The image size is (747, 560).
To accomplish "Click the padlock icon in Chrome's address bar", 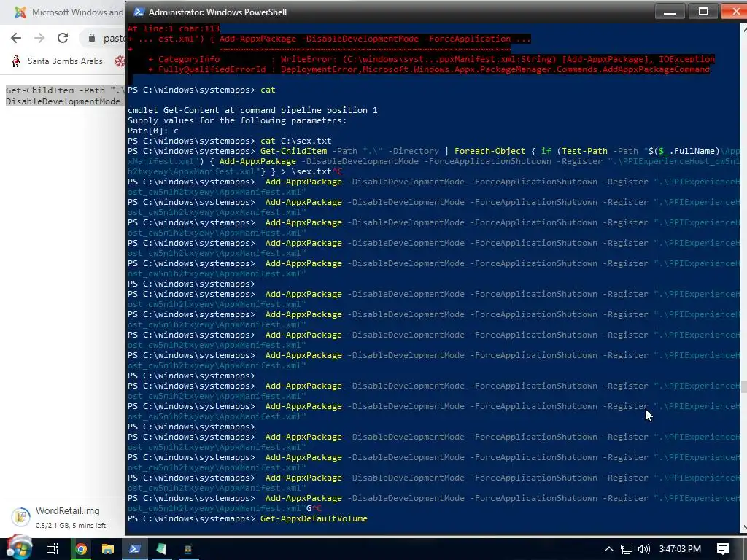I will coord(92,38).
